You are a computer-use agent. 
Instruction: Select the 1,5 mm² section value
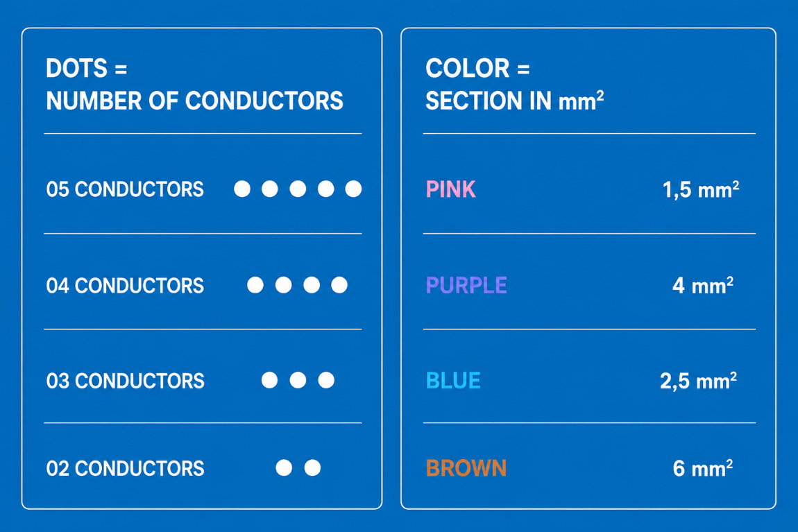click(x=701, y=190)
